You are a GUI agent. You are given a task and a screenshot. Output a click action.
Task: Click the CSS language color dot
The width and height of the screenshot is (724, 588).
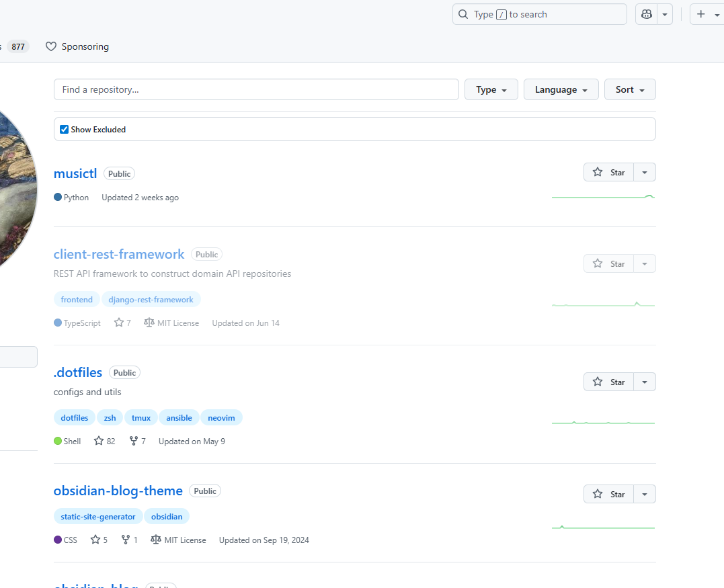58,540
